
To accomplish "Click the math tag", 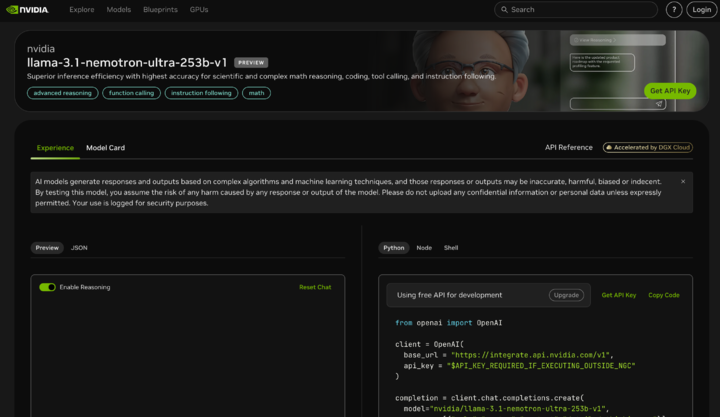I will 256,93.
